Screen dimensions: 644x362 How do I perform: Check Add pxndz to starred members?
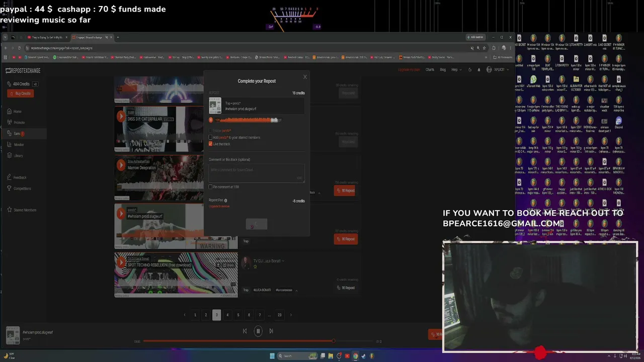[x=211, y=137]
